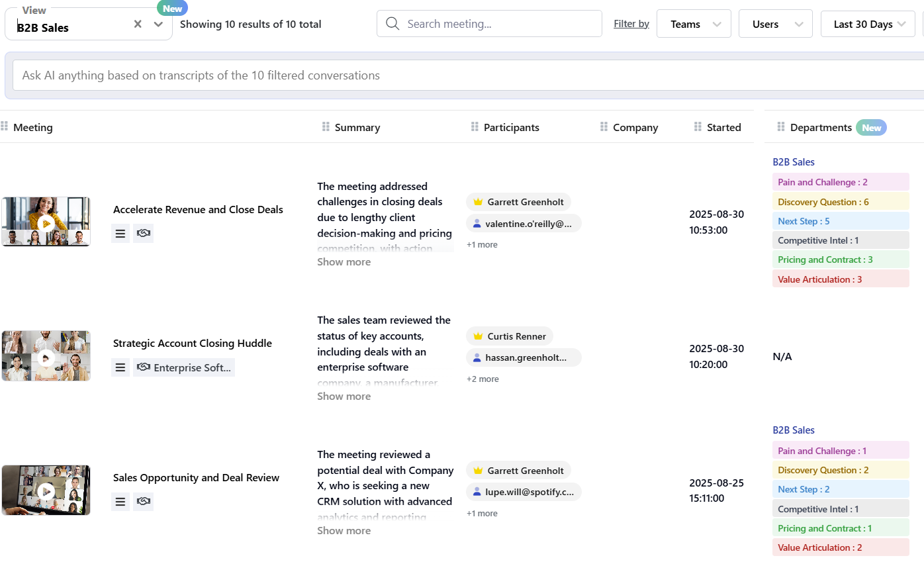
Task: Expand the View dropdown chevron
Action: tap(158, 24)
